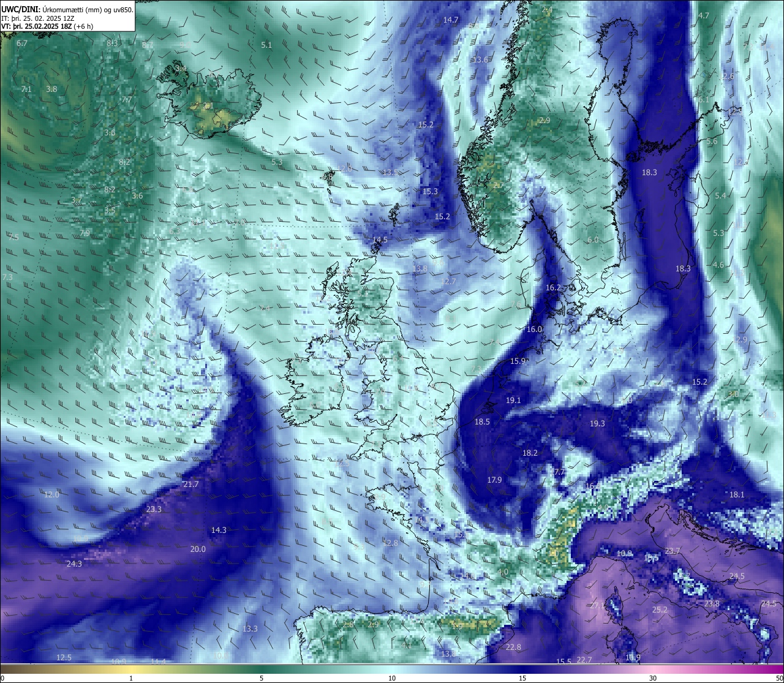The height and width of the screenshot is (683, 784).
Task: Click the 19.3 value over Germany
Action: point(597,423)
